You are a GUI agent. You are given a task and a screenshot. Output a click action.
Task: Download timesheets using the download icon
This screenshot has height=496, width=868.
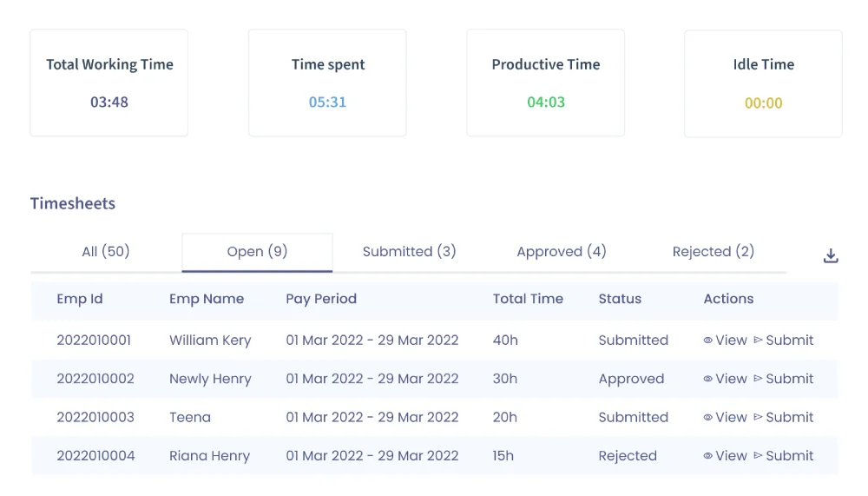[831, 255]
